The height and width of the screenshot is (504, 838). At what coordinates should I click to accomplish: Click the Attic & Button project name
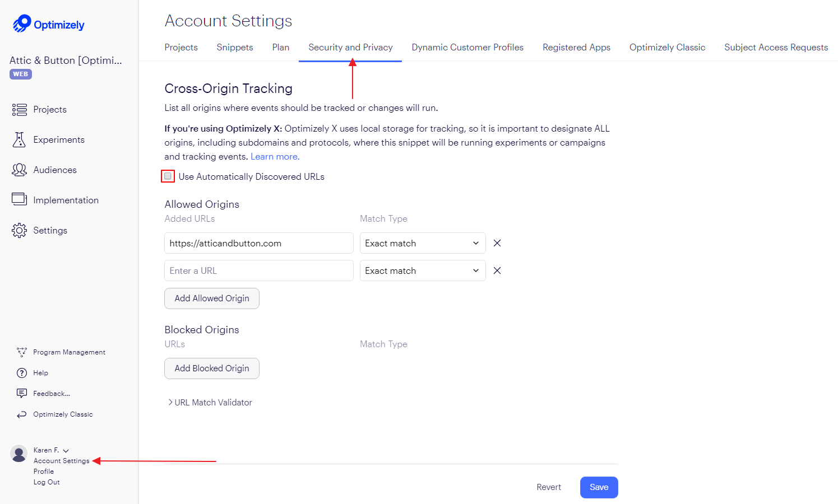(x=66, y=60)
